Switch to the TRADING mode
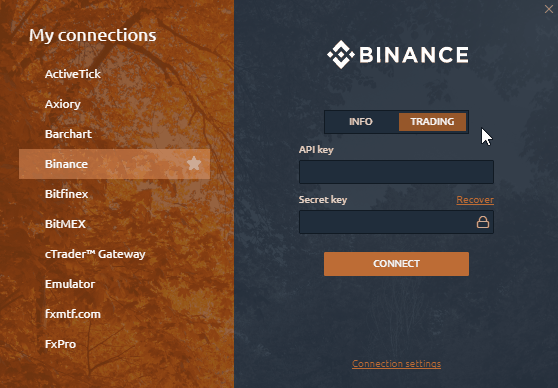558x388 pixels. (432, 122)
